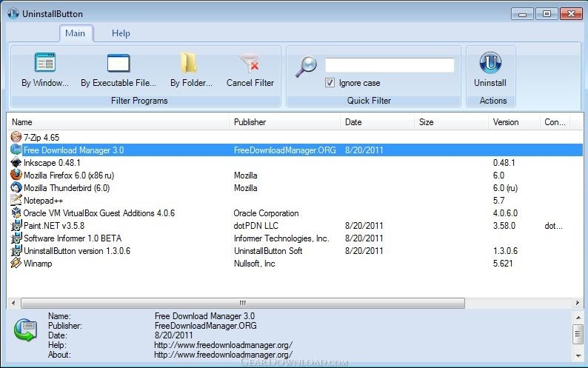This screenshot has width=588, height=368.
Task: Click version 5.7 in Notepad++ row
Action: 498,201
